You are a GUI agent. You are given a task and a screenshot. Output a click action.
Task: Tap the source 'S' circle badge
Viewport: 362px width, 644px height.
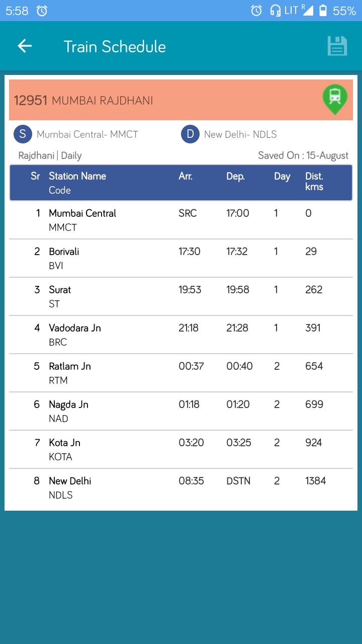pyautogui.click(x=23, y=134)
